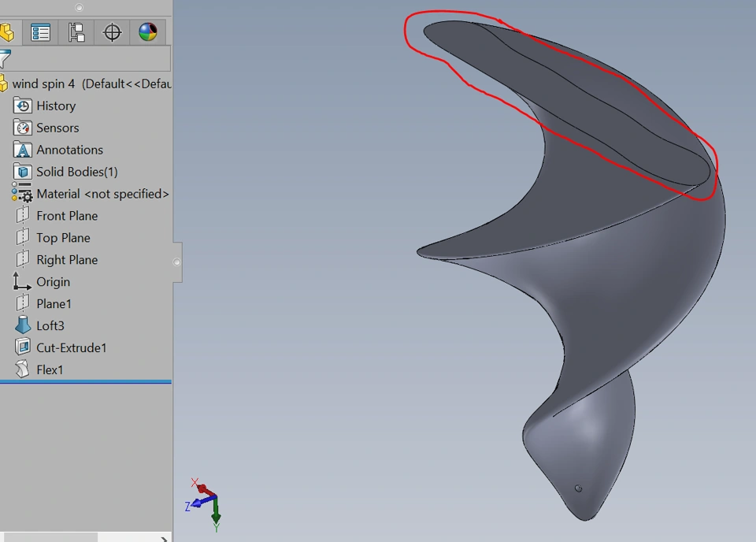Click the Cut-Extrude1 feature icon

23,347
